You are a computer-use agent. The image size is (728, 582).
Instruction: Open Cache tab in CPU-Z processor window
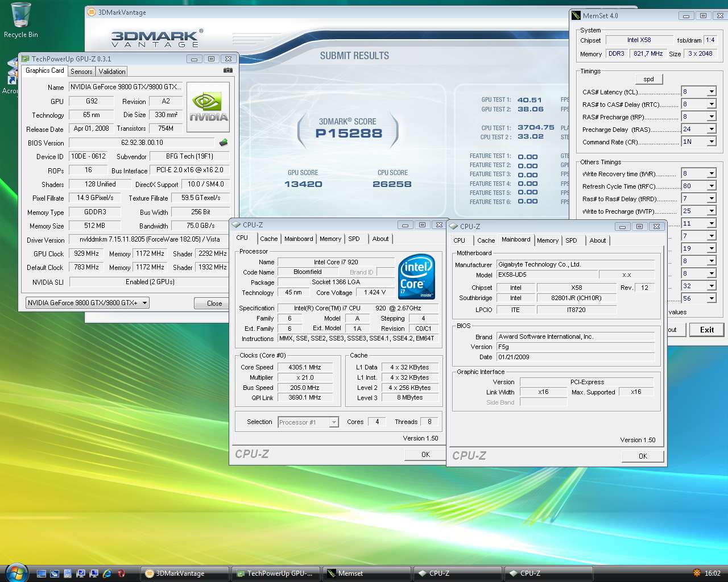click(x=269, y=239)
